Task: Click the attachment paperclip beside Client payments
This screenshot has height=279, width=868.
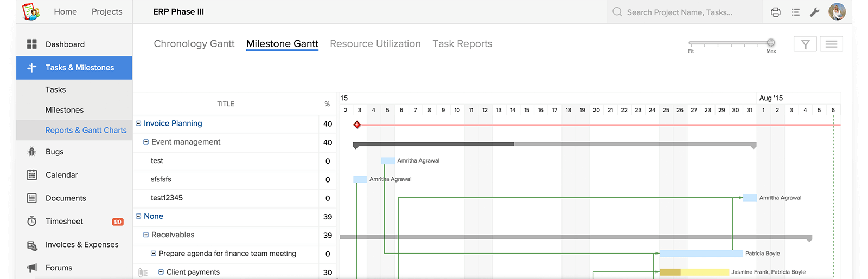Action: tap(143, 272)
